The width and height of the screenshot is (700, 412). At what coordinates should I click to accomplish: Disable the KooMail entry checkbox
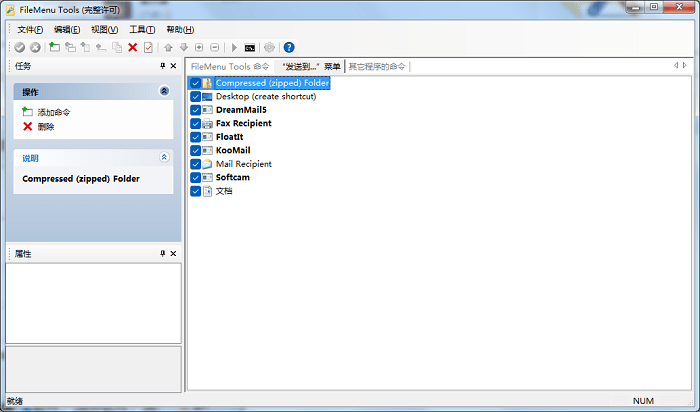pos(195,150)
